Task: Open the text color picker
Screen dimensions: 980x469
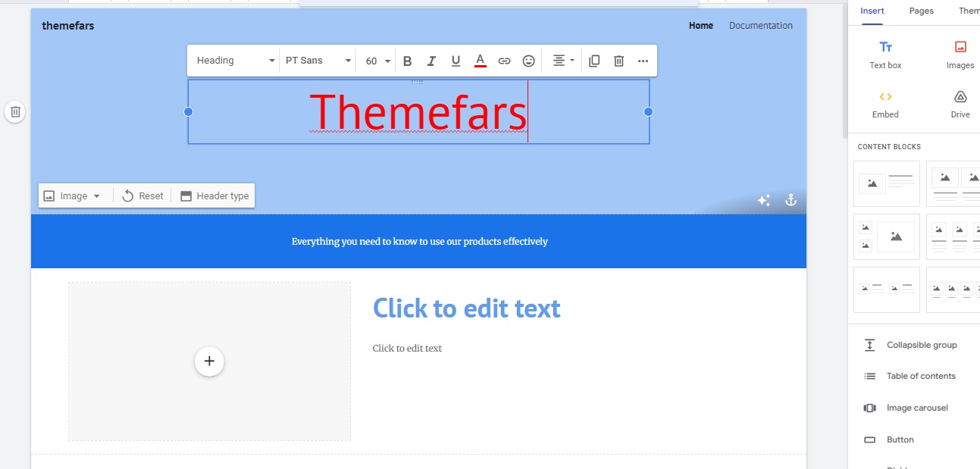Action: tap(480, 61)
